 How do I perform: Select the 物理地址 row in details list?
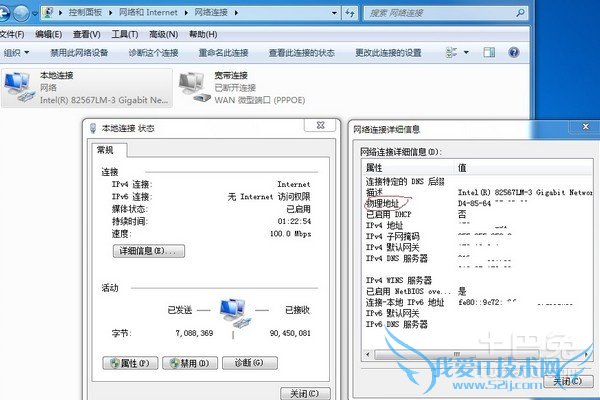point(477,203)
